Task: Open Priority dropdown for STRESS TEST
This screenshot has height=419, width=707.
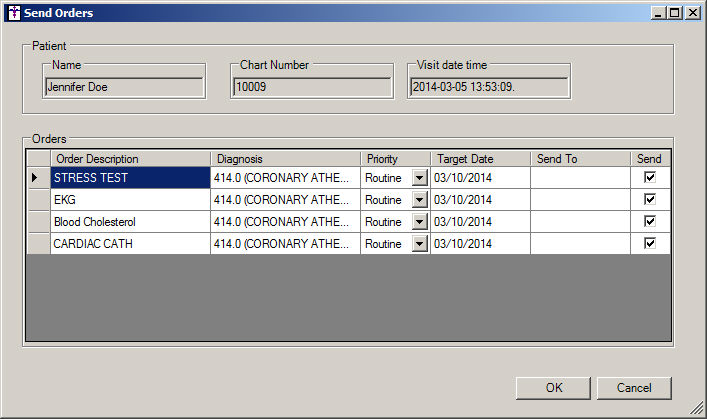Action: point(419,178)
